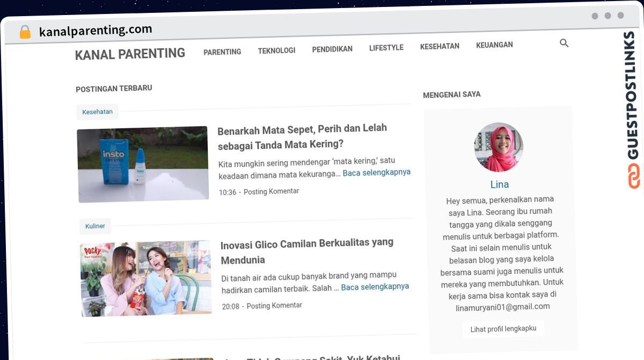
Task: Open the KESEHATAN menu item
Action: [440, 46]
